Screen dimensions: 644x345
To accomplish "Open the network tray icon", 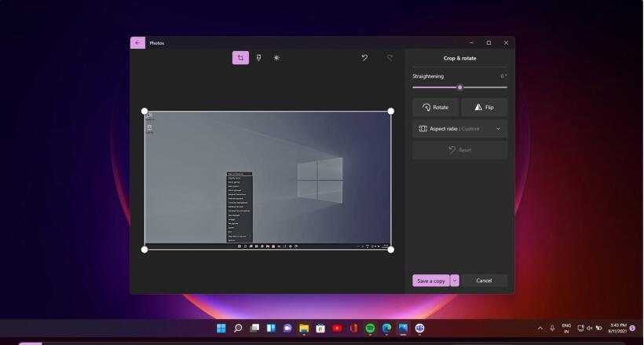I will pos(580,328).
